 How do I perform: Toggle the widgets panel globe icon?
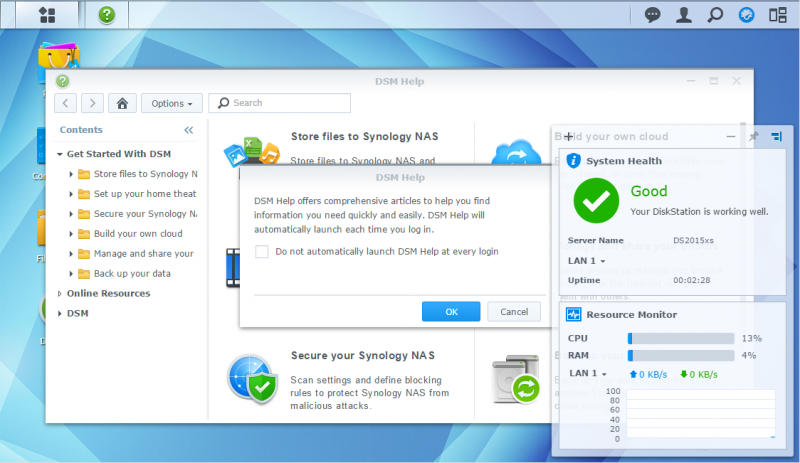(x=746, y=15)
